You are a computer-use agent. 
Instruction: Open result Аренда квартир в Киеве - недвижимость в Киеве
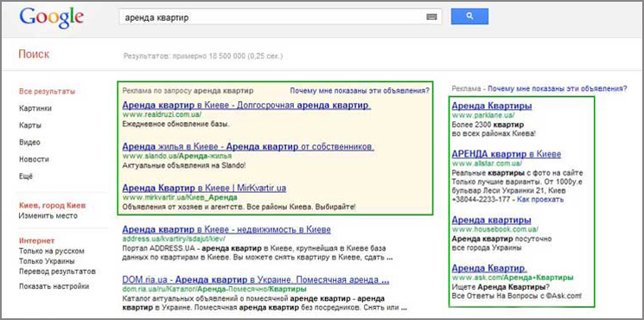(x=226, y=229)
